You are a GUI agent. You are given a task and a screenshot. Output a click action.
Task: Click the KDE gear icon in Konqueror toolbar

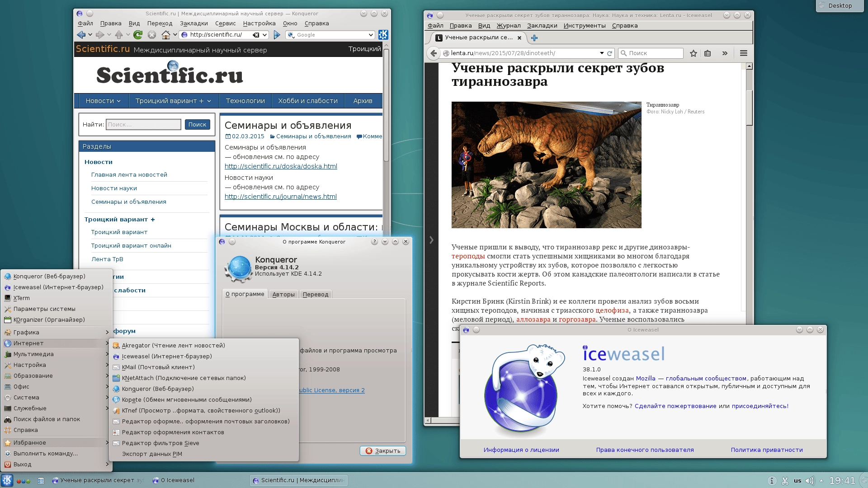[383, 35]
